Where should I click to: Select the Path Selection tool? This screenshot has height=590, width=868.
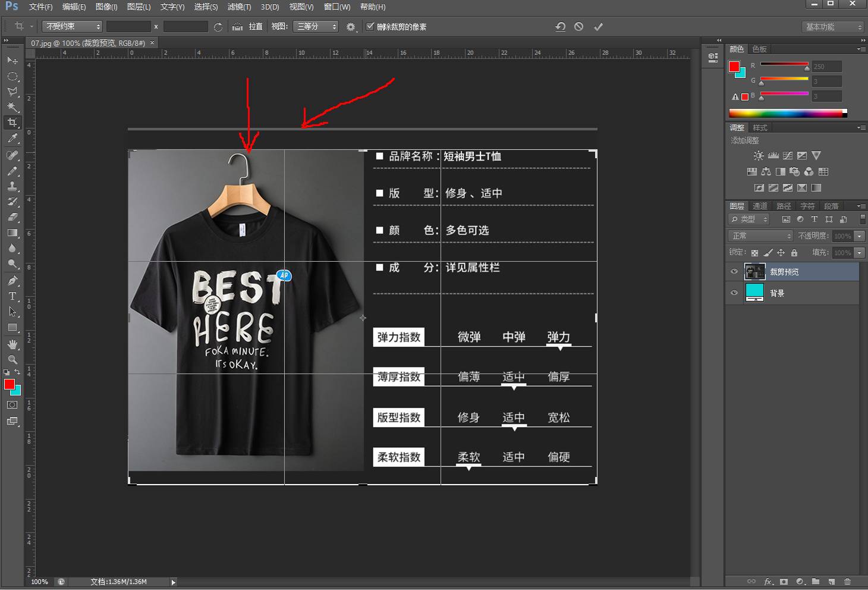click(x=12, y=312)
